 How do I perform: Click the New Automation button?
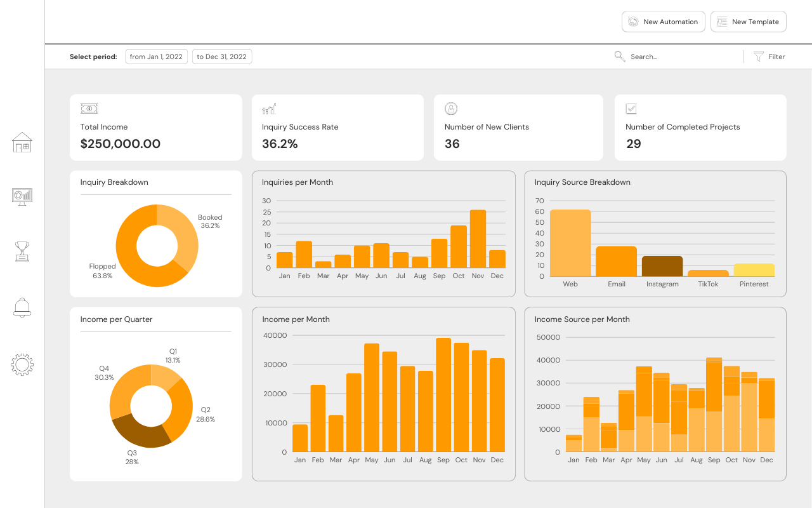(664, 22)
